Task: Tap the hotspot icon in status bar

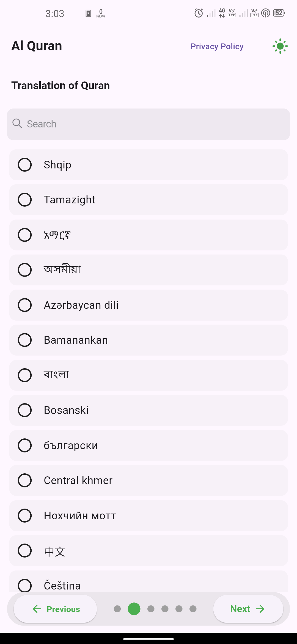Action: (266, 13)
